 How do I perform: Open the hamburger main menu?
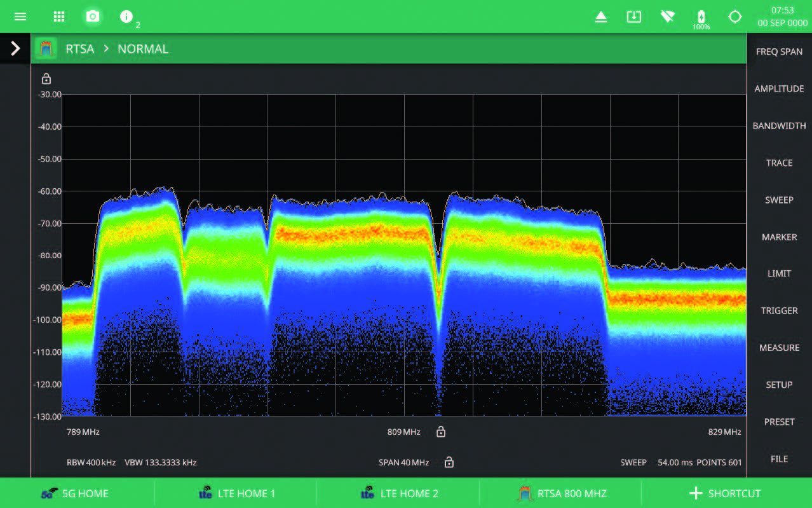[x=20, y=17]
